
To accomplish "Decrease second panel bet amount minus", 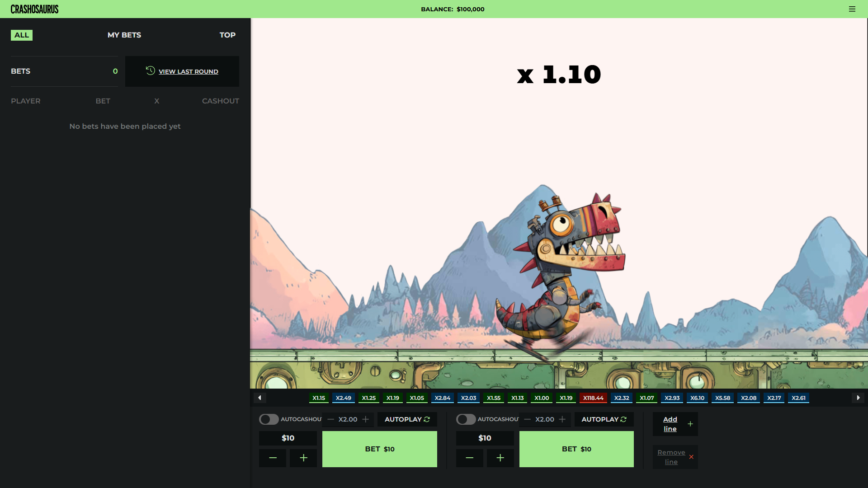I will coord(469,458).
